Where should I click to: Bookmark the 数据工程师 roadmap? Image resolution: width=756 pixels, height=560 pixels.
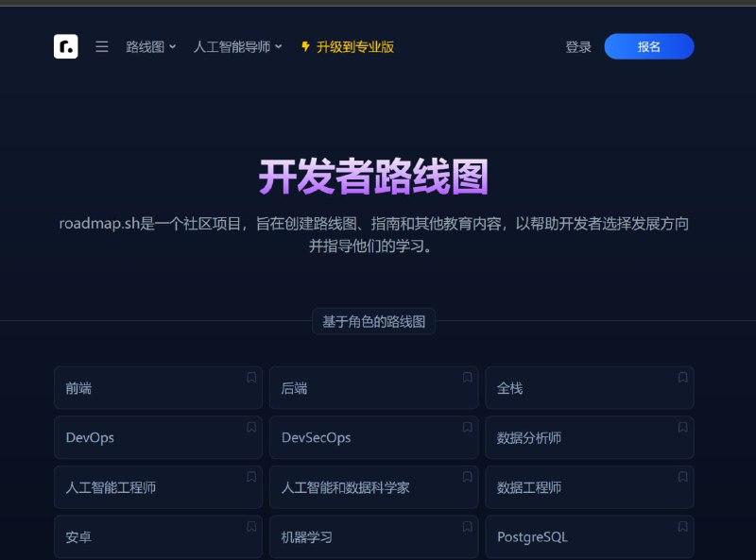pos(682,477)
